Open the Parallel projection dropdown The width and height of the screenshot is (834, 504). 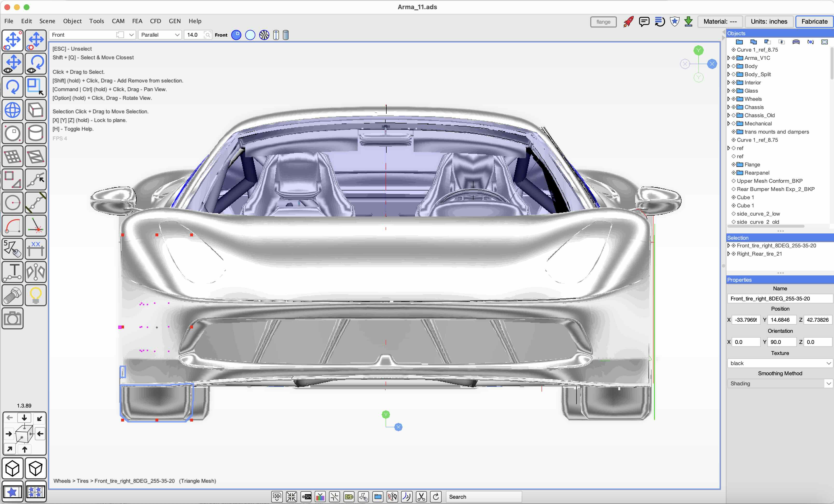(160, 35)
